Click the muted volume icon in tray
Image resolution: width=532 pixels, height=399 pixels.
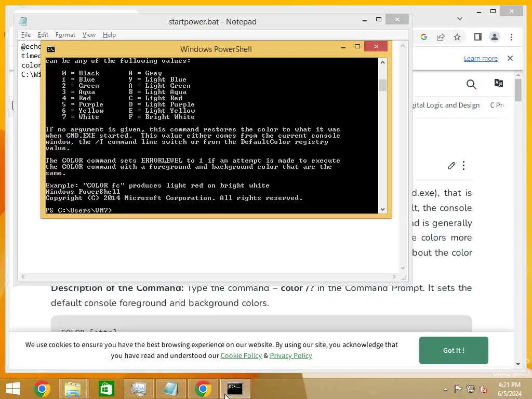pos(483,389)
